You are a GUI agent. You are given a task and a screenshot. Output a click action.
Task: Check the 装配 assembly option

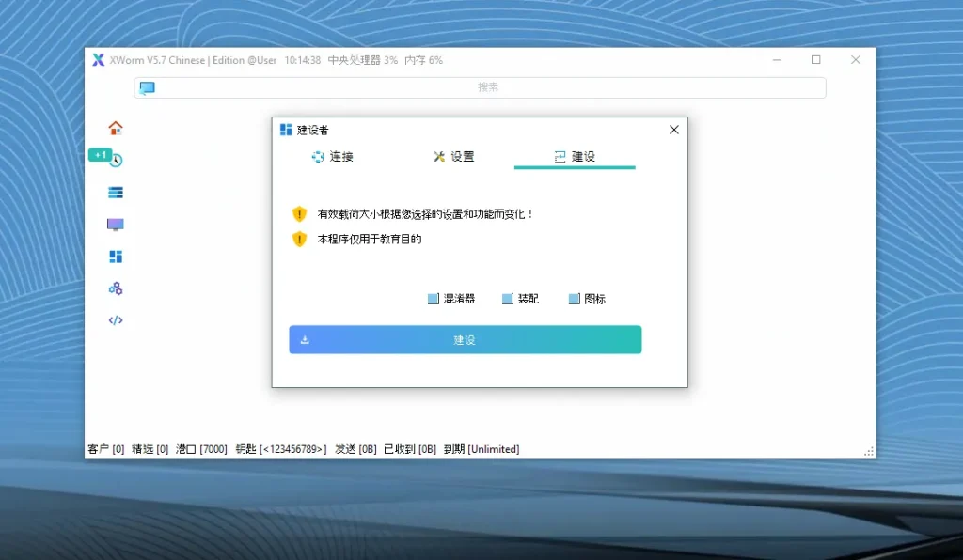pyautogui.click(x=509, y=298)
